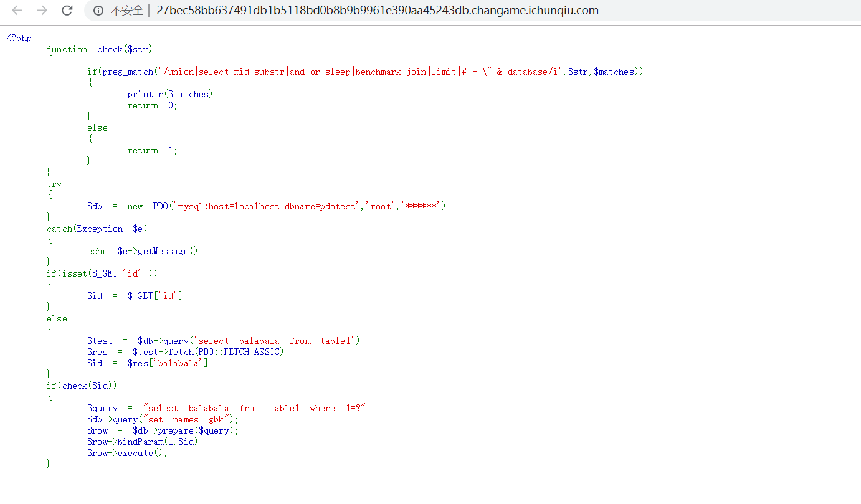Click the 'print_r($matches);' line
Image resolution: width=861 pixels, height=504 pixels.
(x=172, y=94)
